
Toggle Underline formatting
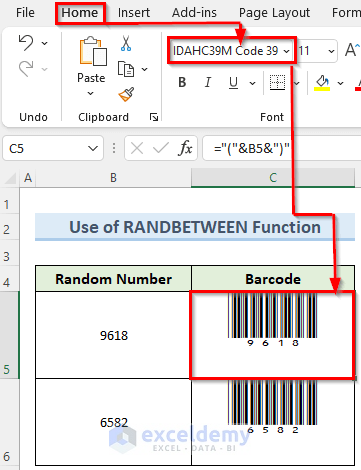click(233, 82)
